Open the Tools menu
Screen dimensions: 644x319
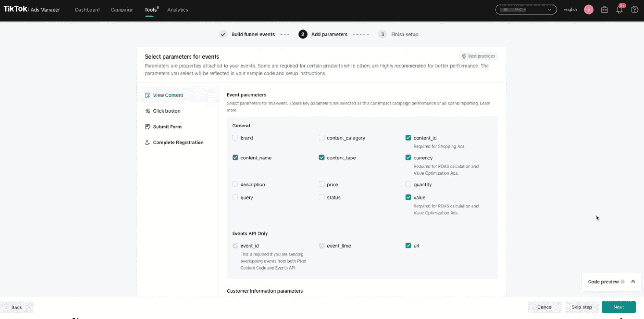[150, 10]
